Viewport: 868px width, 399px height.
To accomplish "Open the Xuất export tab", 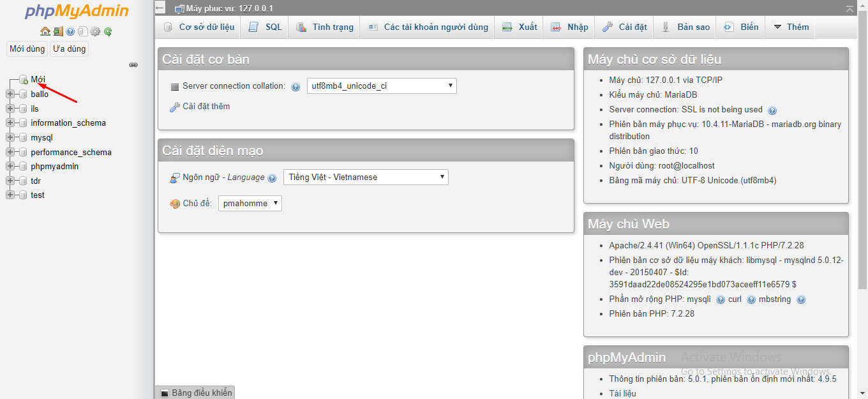I will 520,27.
